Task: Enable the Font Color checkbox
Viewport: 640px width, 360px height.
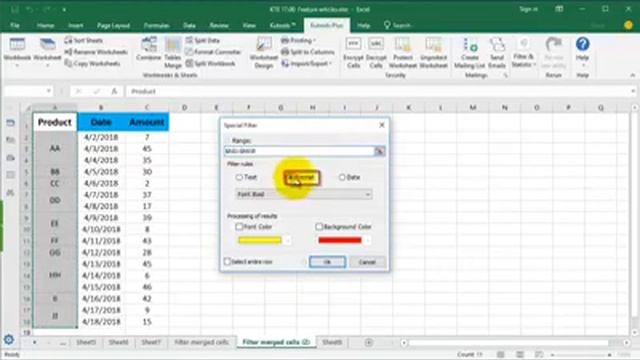Action: (x=239, y=227)
